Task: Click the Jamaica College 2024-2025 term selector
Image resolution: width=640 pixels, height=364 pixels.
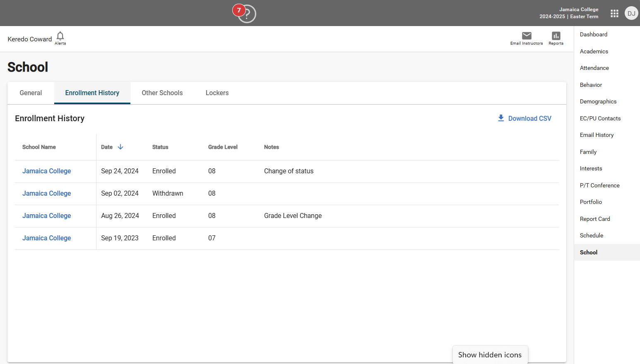Action: pyautogui.click(x=569, y=13)
